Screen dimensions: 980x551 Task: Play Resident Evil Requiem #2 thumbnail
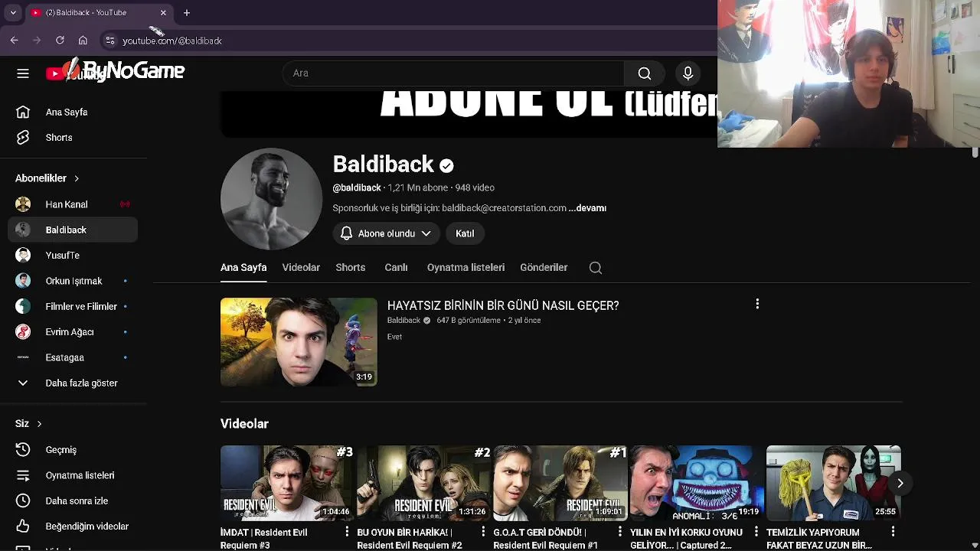[423, 483]
